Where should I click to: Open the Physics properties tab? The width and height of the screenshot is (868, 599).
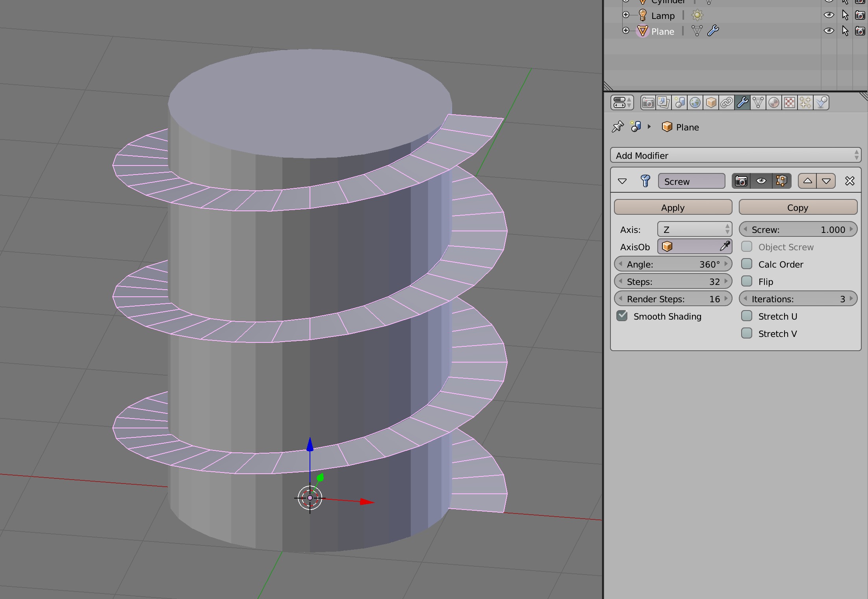click(x=821, y=102)
